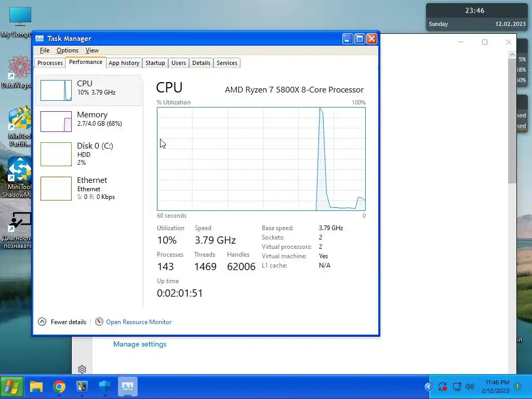Click the background window's vertical scrollbar thumb

point(512,121)
